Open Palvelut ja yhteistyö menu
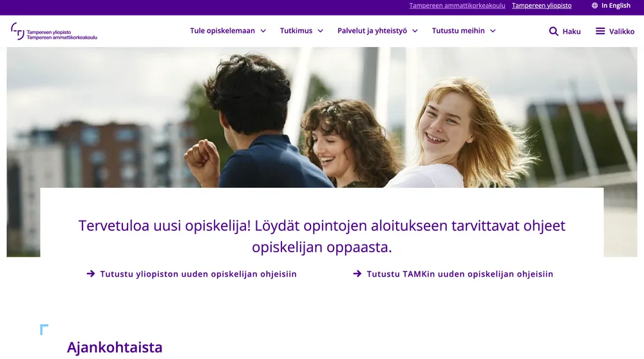Viewport: 644px width, 359px height. (372, 31)
